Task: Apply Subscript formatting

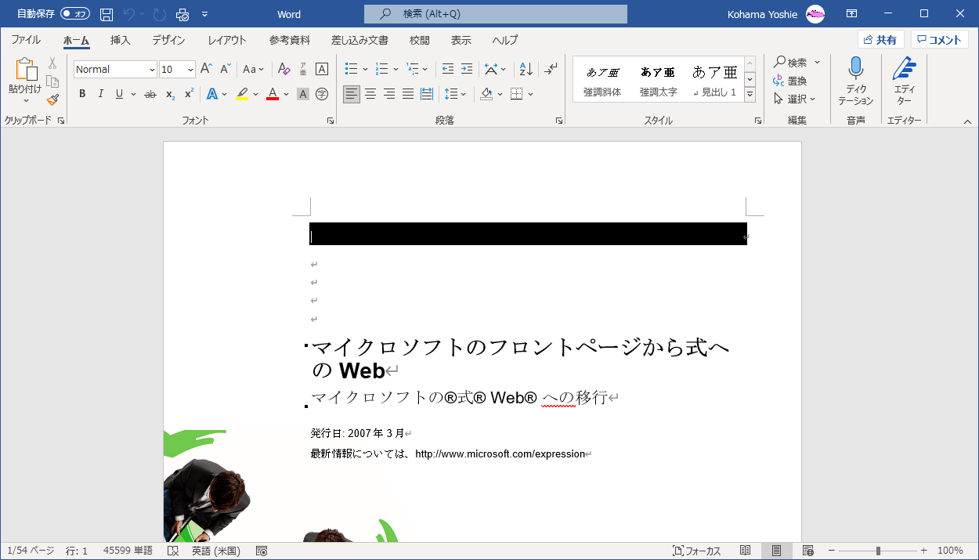Action: (170, 94)
